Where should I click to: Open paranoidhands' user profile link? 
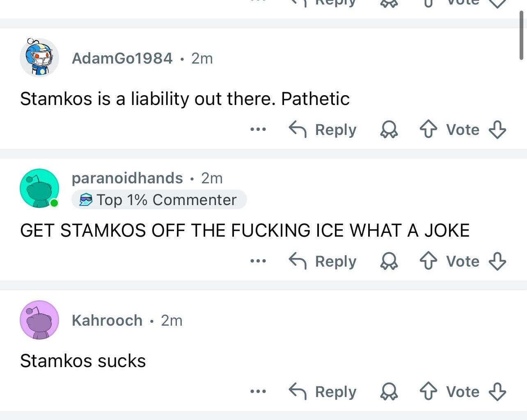(x=127, y=178)
